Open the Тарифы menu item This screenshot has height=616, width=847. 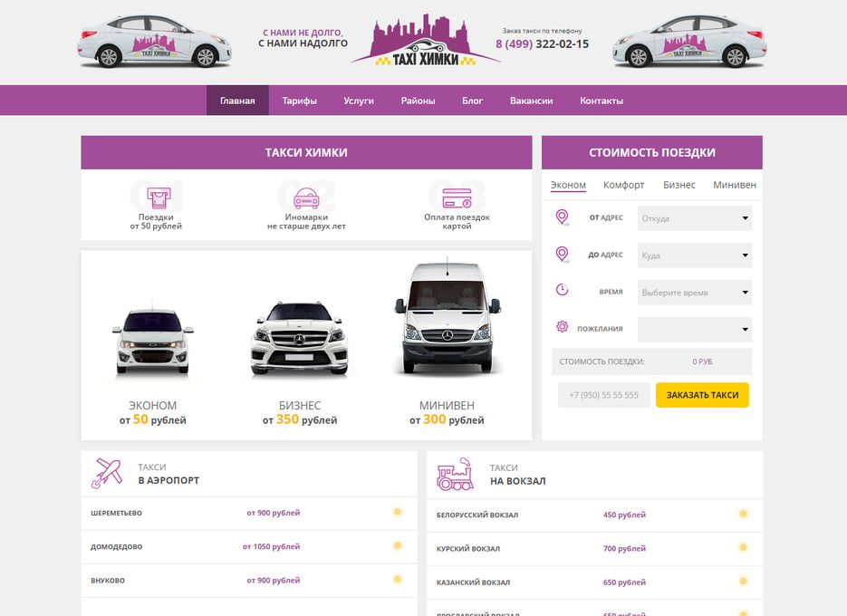299,101
